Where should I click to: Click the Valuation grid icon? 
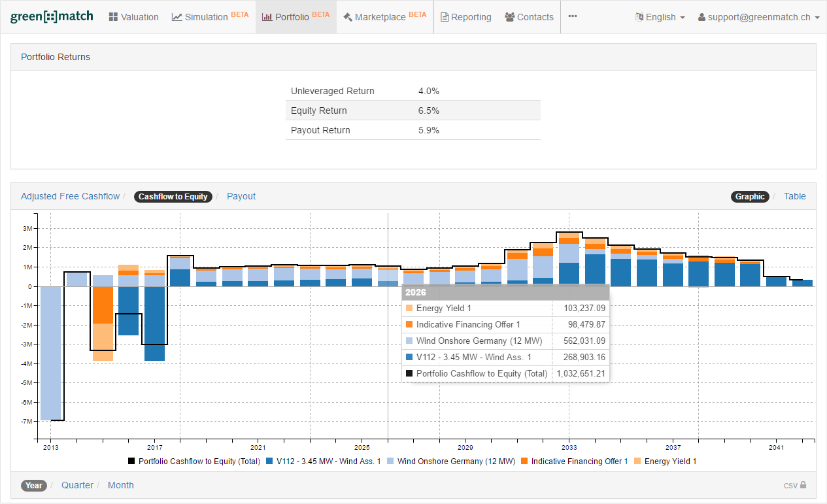113,17
